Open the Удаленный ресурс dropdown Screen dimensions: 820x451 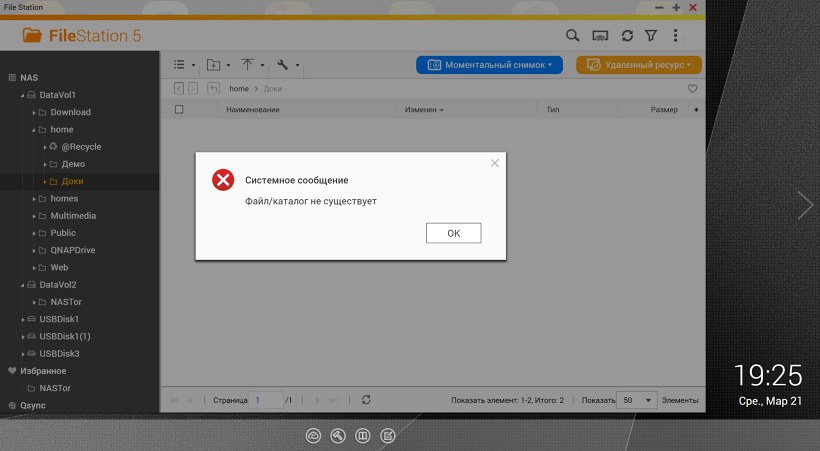click(638, 65)
